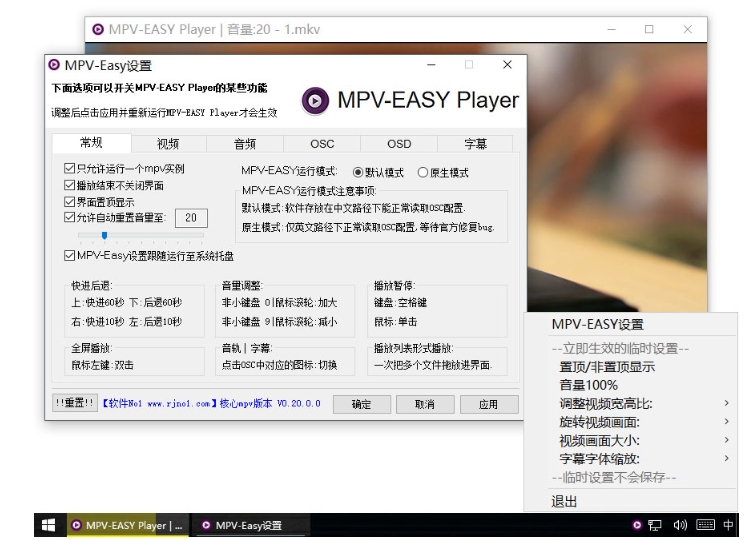Open the touch keyboard tray icon
745x540 pixels.
[705, 525]
